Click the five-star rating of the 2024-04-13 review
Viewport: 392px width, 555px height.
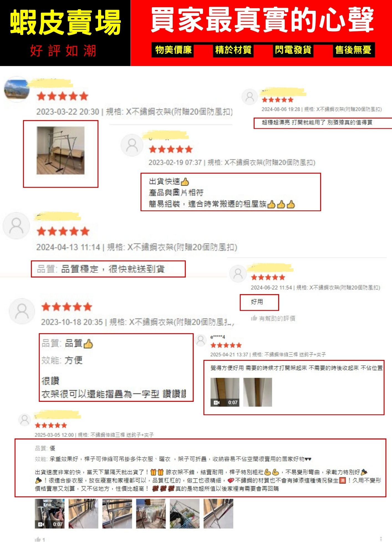[x=63, y=231]
